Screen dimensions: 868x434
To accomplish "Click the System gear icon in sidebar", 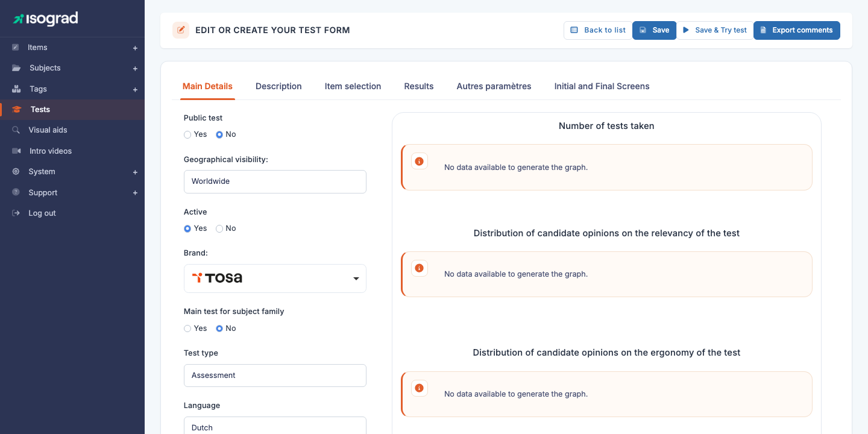I will point(16,172).
